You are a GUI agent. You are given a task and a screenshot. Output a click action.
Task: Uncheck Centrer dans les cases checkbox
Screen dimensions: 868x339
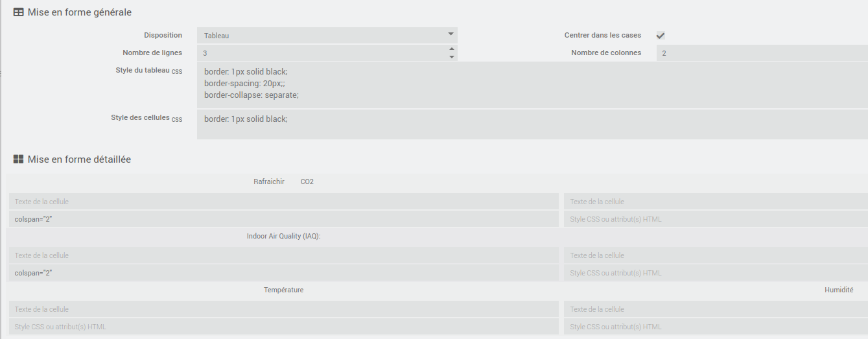(661, 36)
